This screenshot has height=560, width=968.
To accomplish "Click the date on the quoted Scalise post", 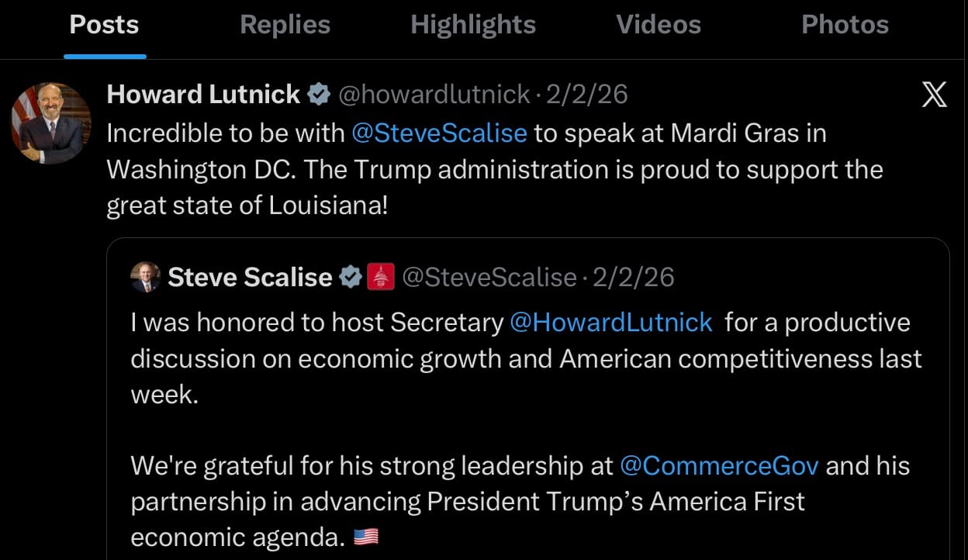I will 633,277.
